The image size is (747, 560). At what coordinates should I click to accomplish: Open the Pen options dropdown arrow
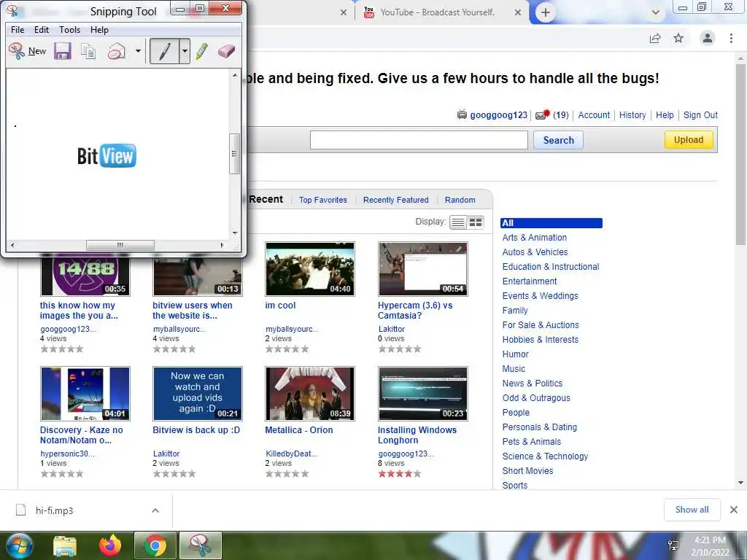coord(185,51)
